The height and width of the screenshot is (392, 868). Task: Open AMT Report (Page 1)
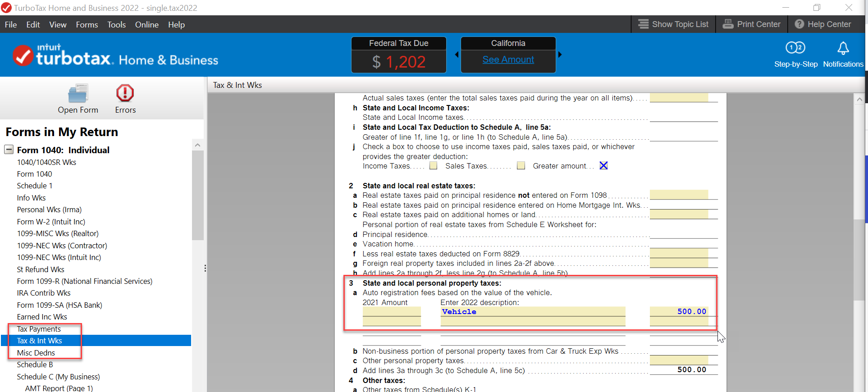click(59, 388)
